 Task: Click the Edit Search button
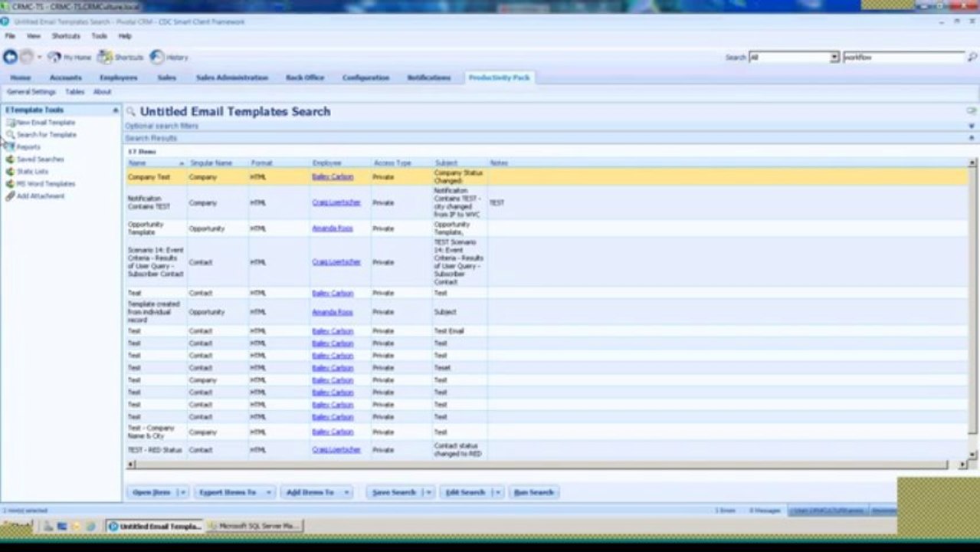point(466,492)
